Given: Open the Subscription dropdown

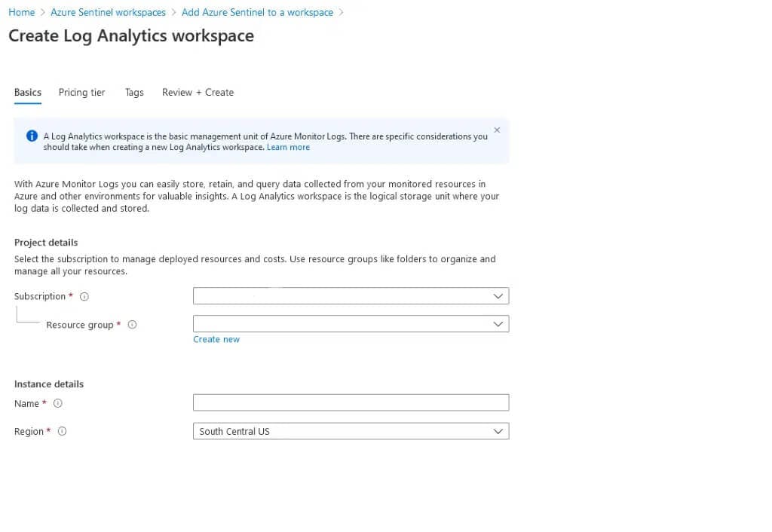Looking at the screenshot, I should click(x=351, y=295).
